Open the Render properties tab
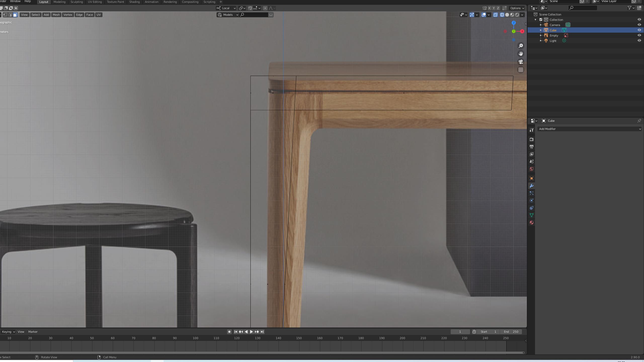The height and width of the screenshot is (362, 644). point(531,139)
